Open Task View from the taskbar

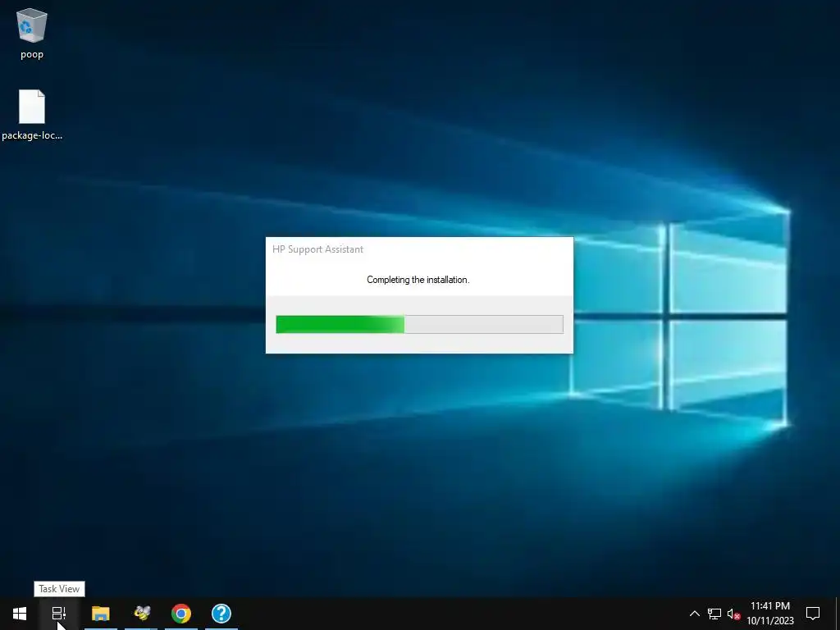click(59, 614)
